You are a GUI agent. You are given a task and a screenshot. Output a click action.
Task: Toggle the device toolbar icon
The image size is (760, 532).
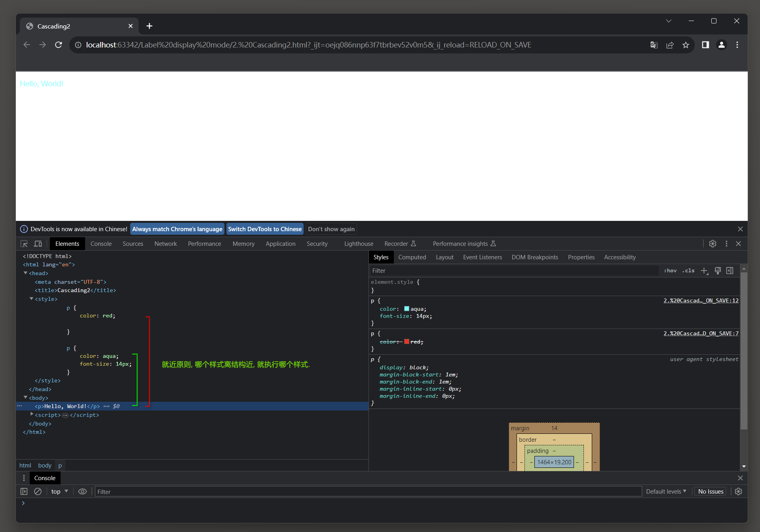[38, 244]
